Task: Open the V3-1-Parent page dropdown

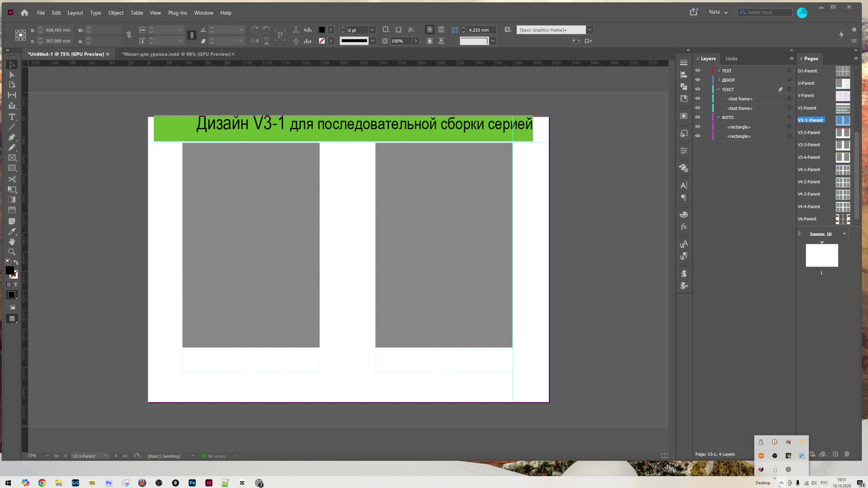Action: tap(106, 456)
